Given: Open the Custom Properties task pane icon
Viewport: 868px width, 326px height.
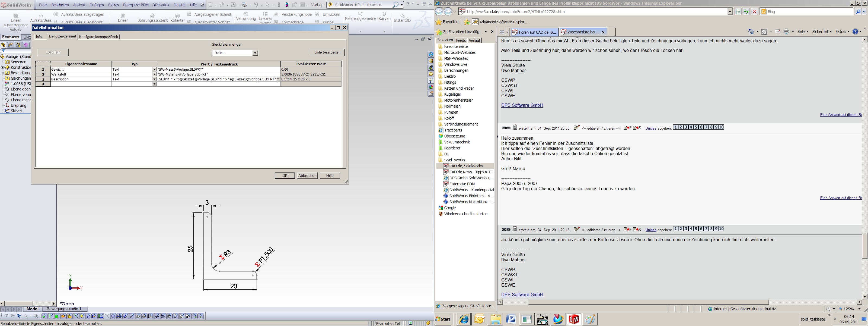Looking at the screenshot, I should pyautogui.click(x=431, y=93).
